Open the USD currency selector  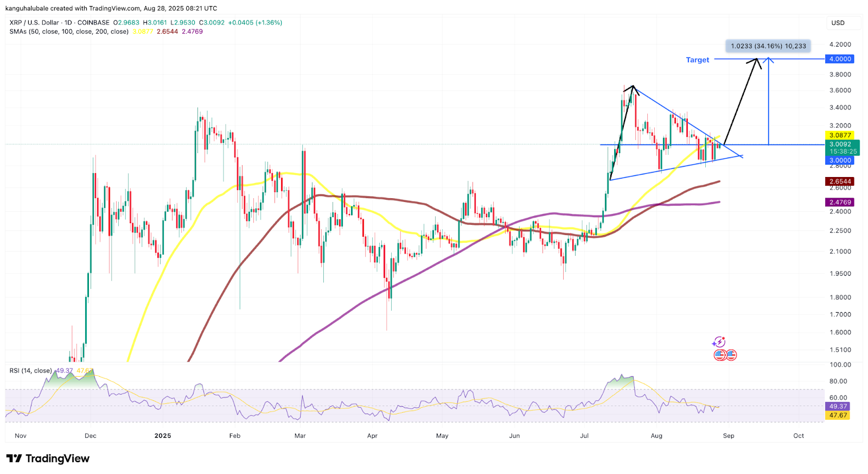pos(838,23)
